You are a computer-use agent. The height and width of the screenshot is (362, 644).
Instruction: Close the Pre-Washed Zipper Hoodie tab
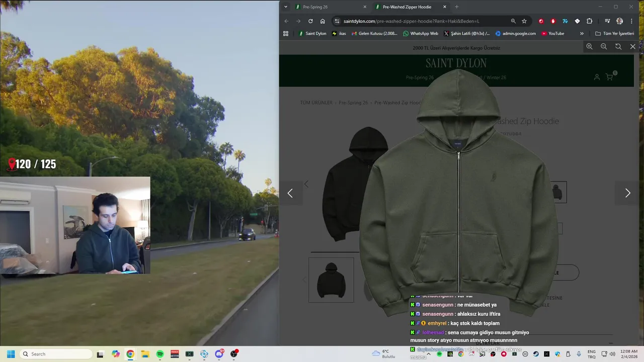[x=444, y=7]
